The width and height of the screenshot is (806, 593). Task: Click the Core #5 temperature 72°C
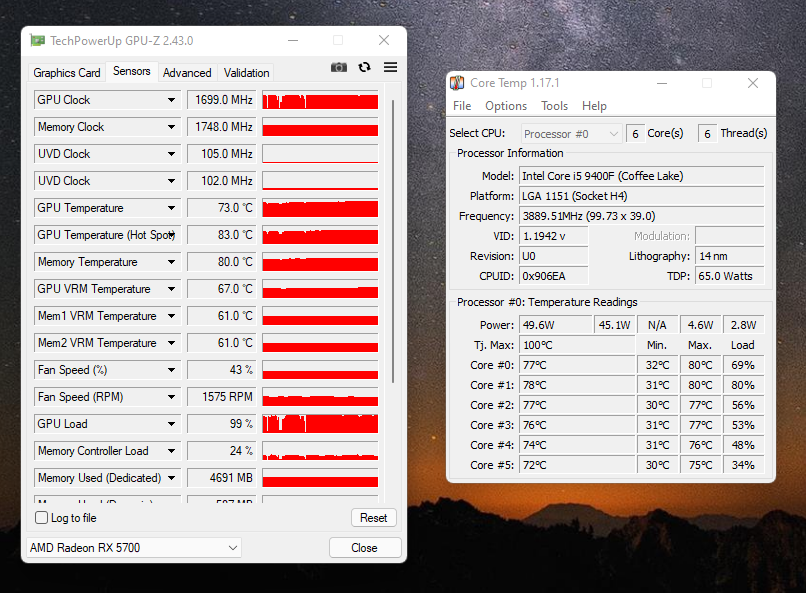point(577,466)
